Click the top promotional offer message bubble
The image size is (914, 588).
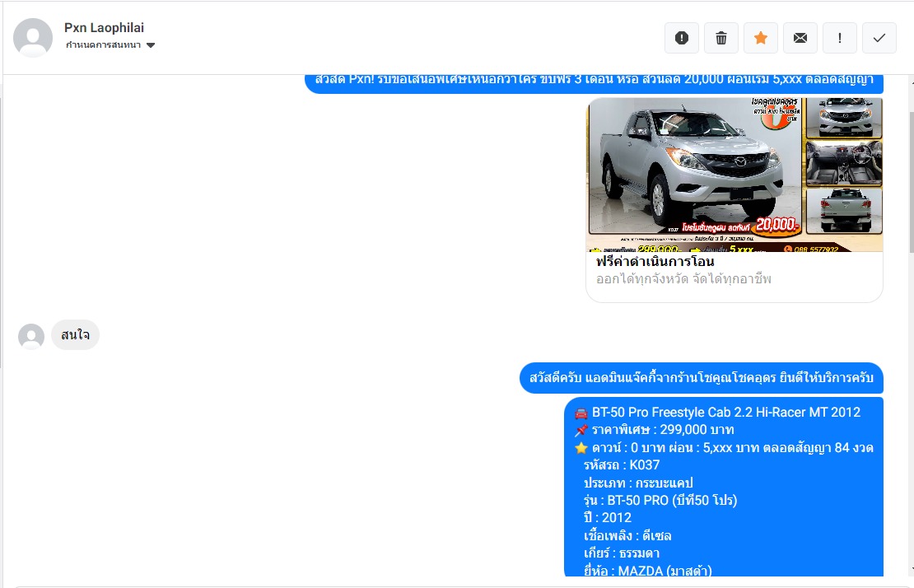click(x=594, y=82)
